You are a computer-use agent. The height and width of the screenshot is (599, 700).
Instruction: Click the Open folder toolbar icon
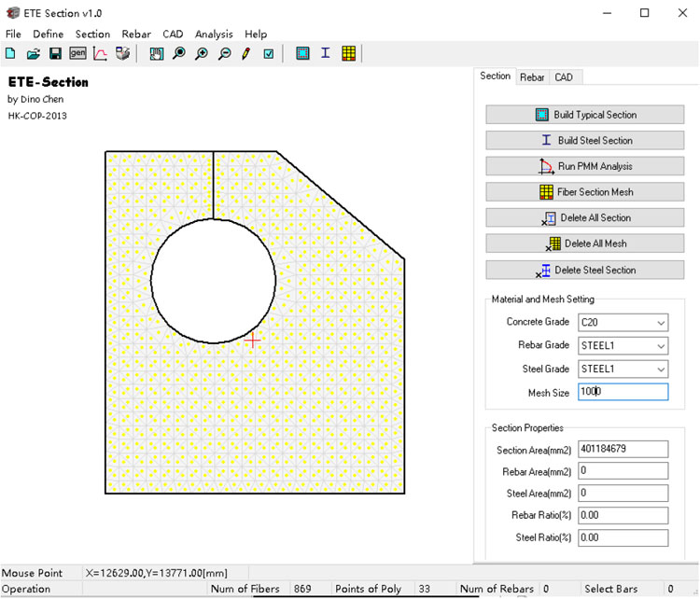(x=33, y=53)
